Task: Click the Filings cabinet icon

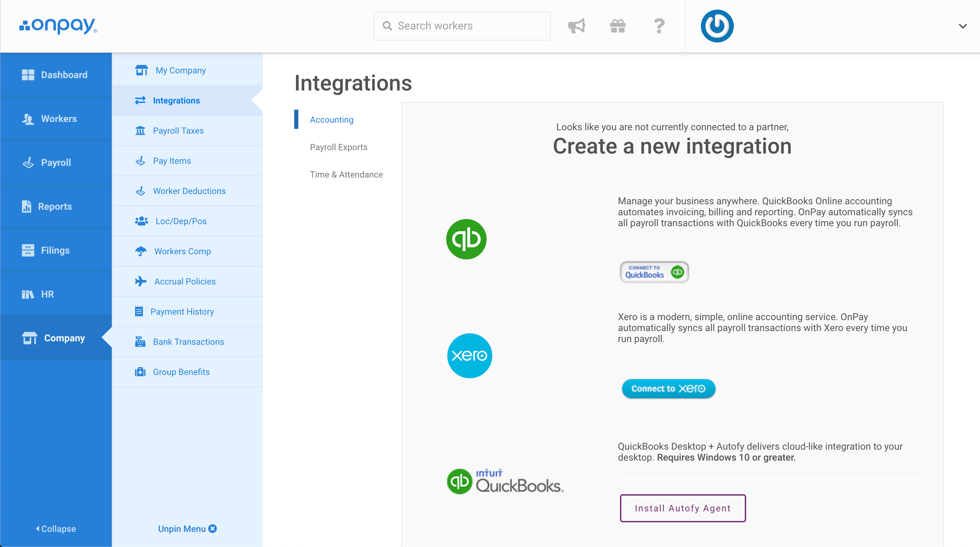Action: pos(28,250)
